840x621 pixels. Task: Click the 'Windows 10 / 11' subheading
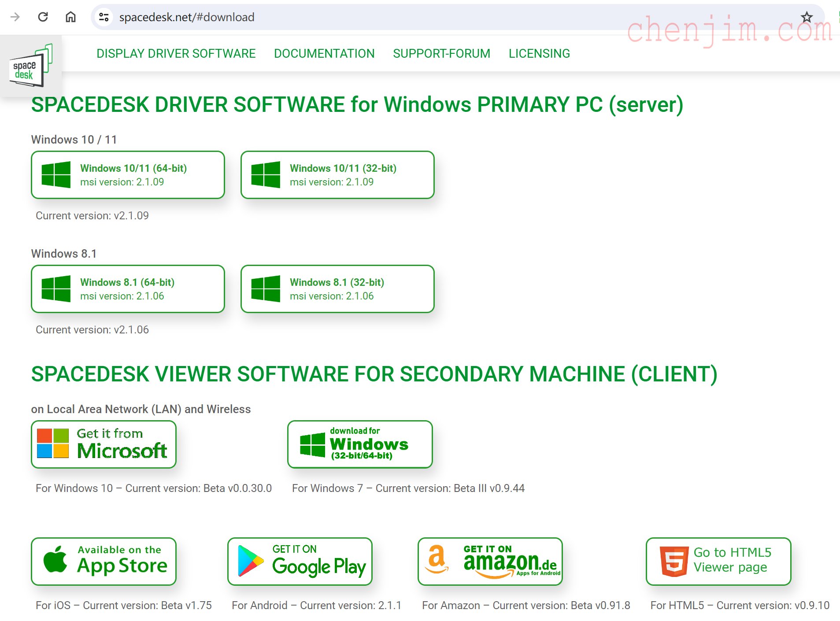[74, 140]
